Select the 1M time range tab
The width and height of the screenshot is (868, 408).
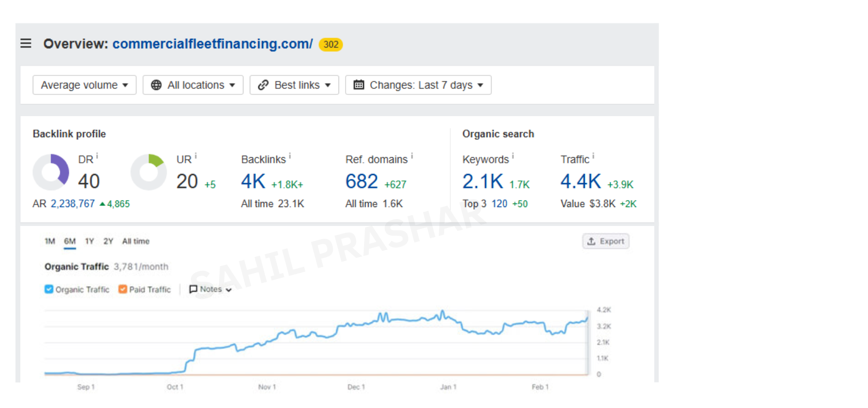pyautogui.click(x=50, y=241)
